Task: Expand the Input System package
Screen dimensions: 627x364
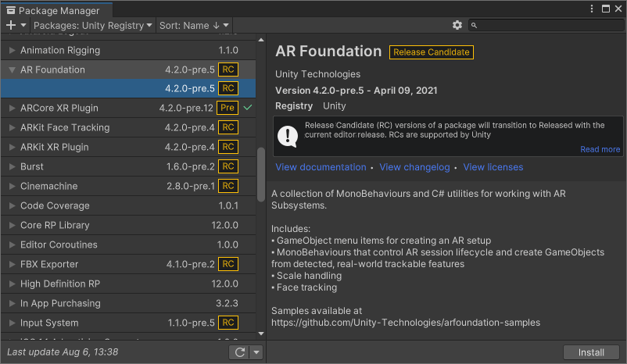Action: [x=12, y=323]
